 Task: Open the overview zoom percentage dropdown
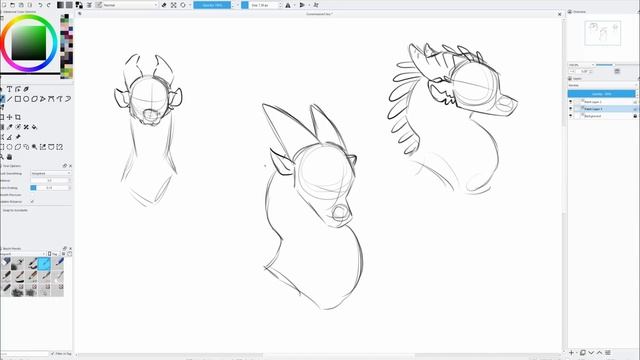coord(581,65)
